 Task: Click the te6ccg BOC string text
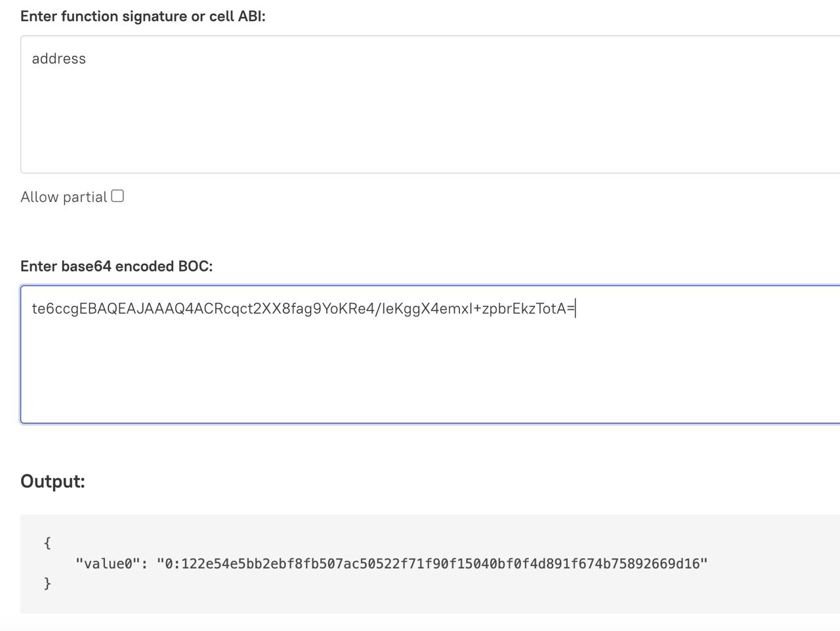click(x=302, y=309)
